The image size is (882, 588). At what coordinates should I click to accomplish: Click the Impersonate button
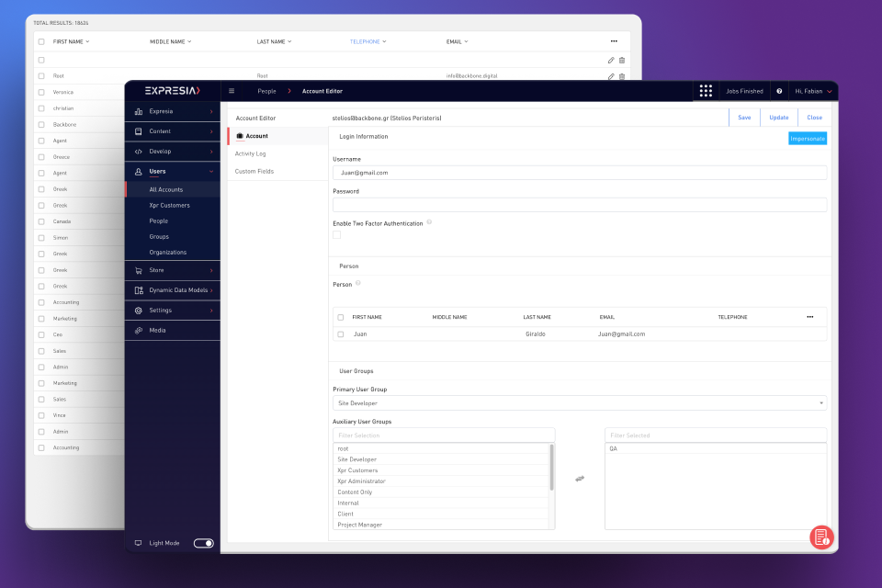pyautogui.click(x=807, y=138)
